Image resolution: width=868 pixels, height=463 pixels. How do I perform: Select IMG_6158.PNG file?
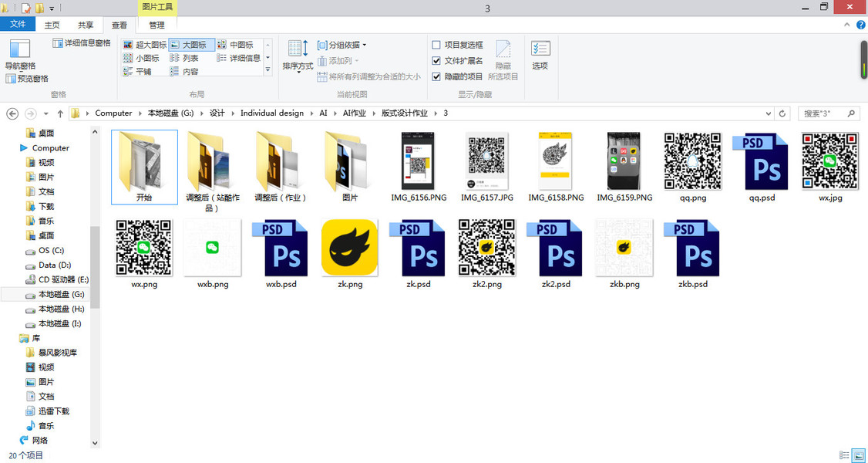point(555,167)
